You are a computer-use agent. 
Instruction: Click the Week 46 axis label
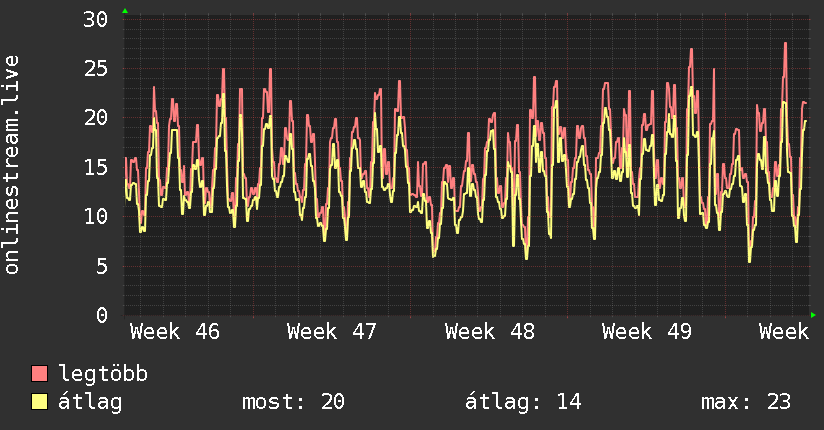click(175, 332)
